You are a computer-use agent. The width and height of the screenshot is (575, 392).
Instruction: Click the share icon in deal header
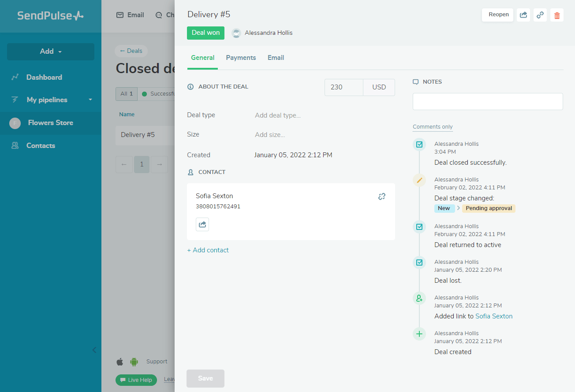pyautogui.click(x=523, y=15)
